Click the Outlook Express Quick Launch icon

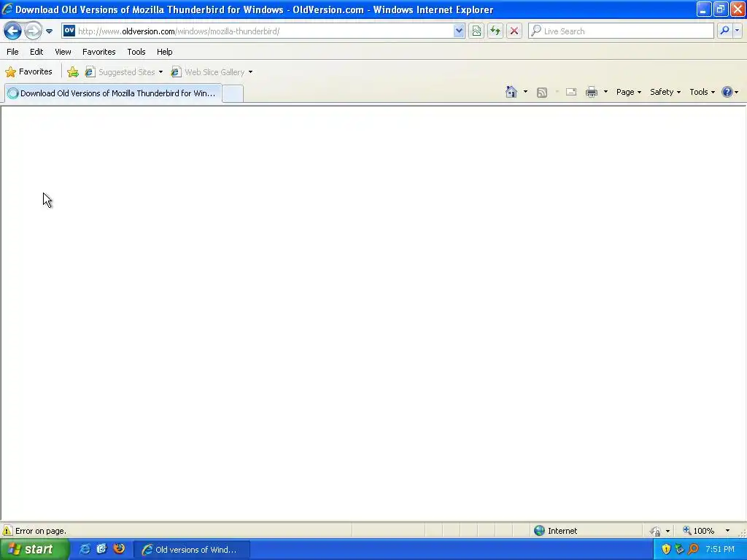(x=101, y=549)
